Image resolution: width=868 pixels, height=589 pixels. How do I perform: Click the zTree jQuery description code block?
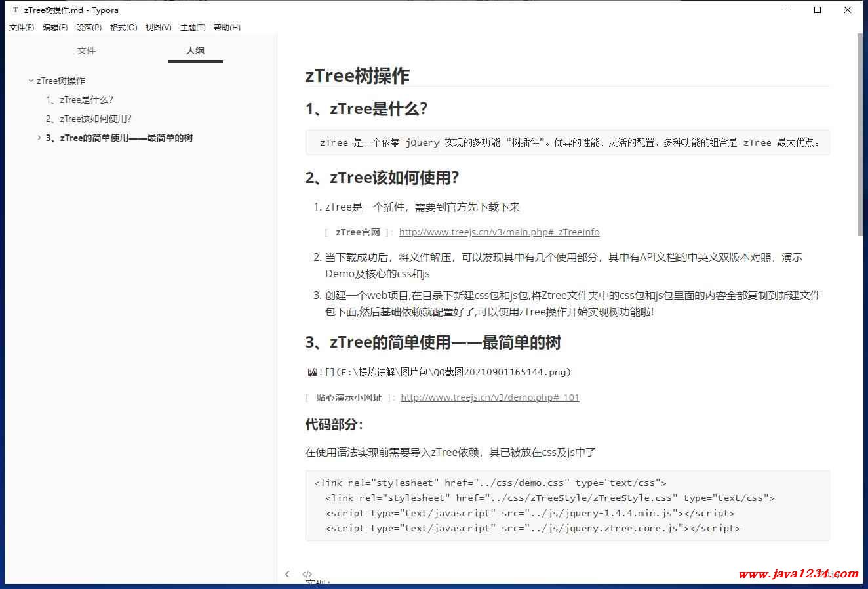pyautogui.click(x=567, y=142)
